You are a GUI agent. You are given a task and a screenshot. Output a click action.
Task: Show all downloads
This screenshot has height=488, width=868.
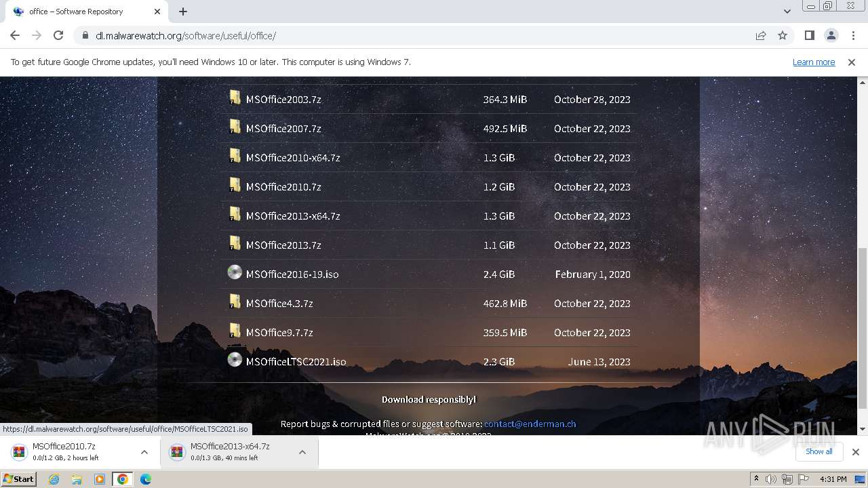[x=818, y=451]
